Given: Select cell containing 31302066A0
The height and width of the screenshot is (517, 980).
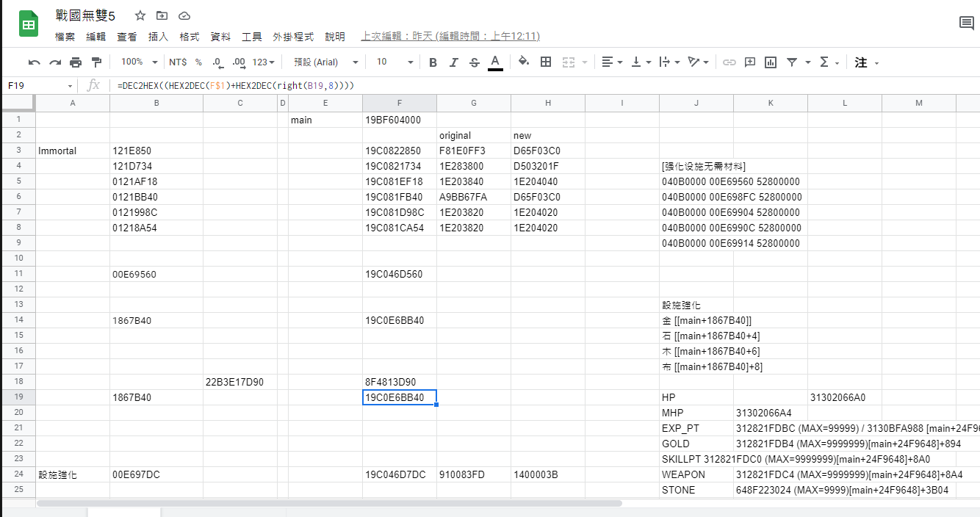Looking at the screenshot, I should (845, 397).
